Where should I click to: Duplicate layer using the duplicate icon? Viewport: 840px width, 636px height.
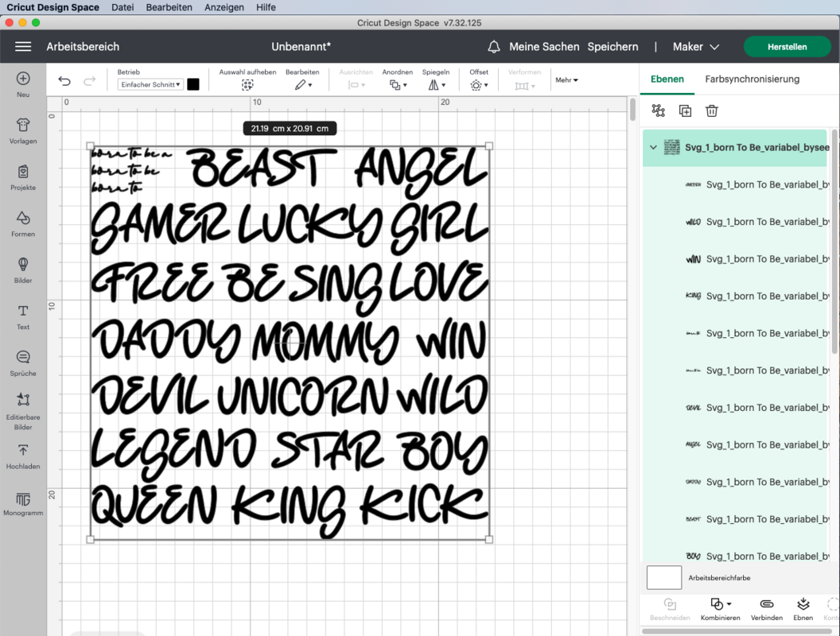click(x=685, y=111)
